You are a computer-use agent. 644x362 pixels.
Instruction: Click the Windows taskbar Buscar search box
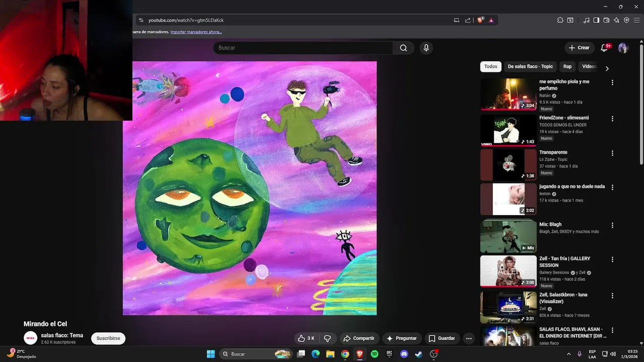(257, 354)
